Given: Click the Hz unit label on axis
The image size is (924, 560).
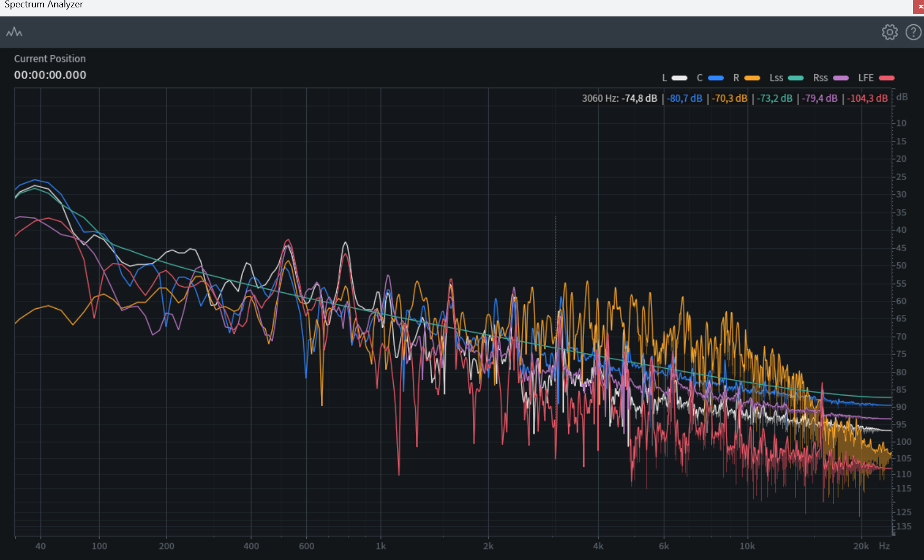Looking at the screenshot, I should coord(884,546).
